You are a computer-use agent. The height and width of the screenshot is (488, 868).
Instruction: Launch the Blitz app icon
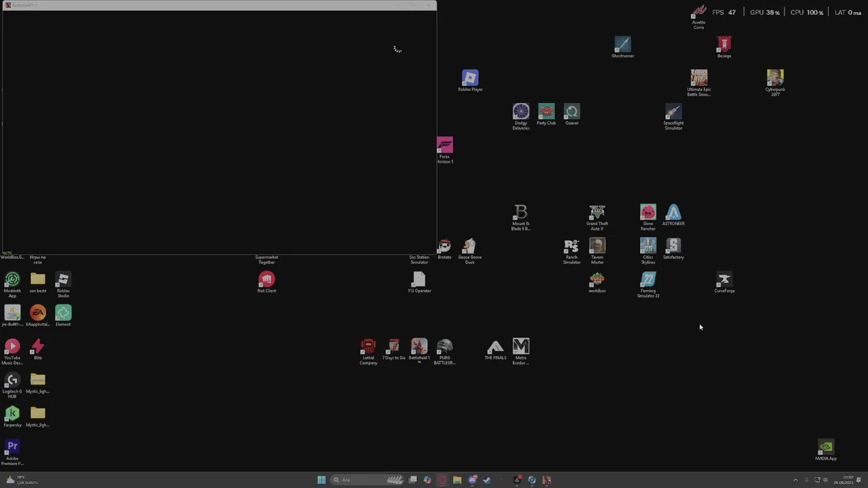(x=38, y=350)
